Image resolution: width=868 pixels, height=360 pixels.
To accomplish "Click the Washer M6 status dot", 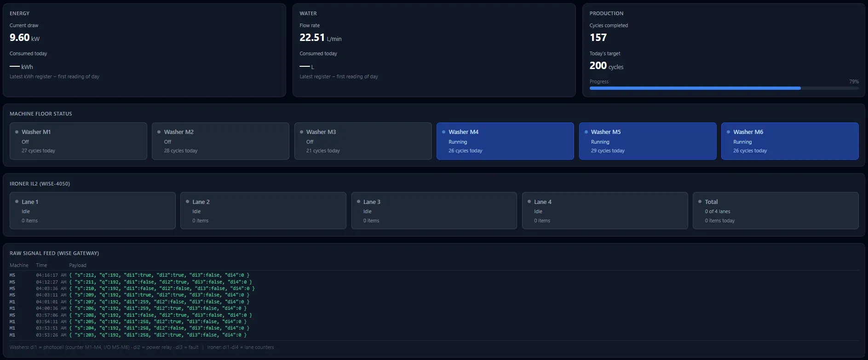I will tap(729, 132).
